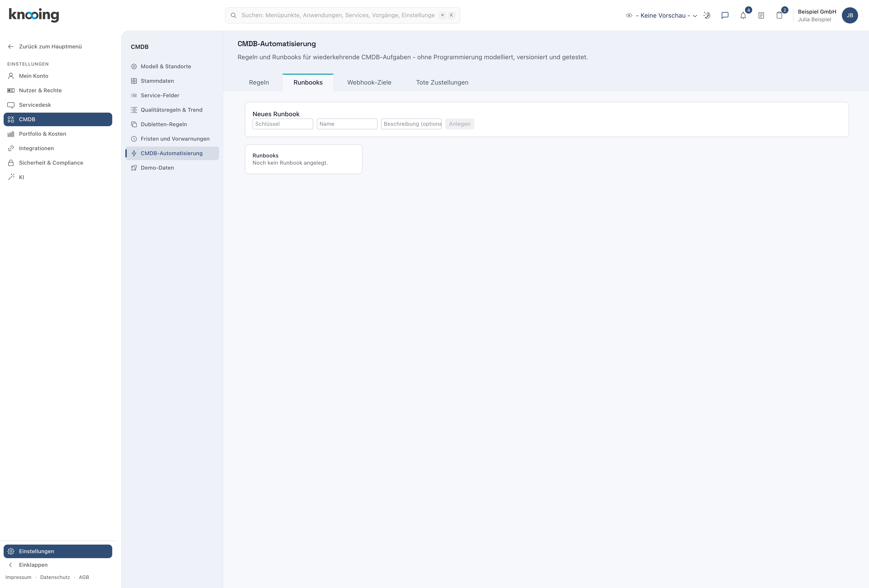
Task: Open the Impressum link
Action: click(18, 577)
